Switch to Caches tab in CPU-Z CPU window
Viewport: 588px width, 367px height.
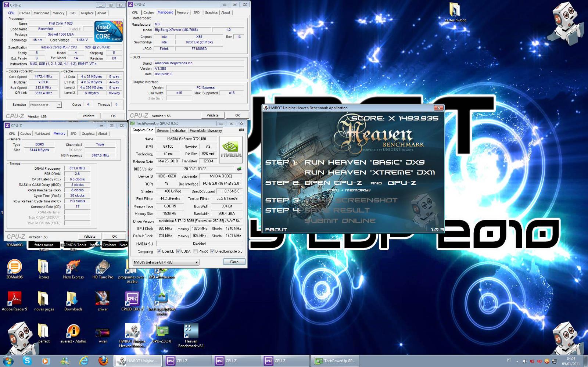tap(25, 13)
